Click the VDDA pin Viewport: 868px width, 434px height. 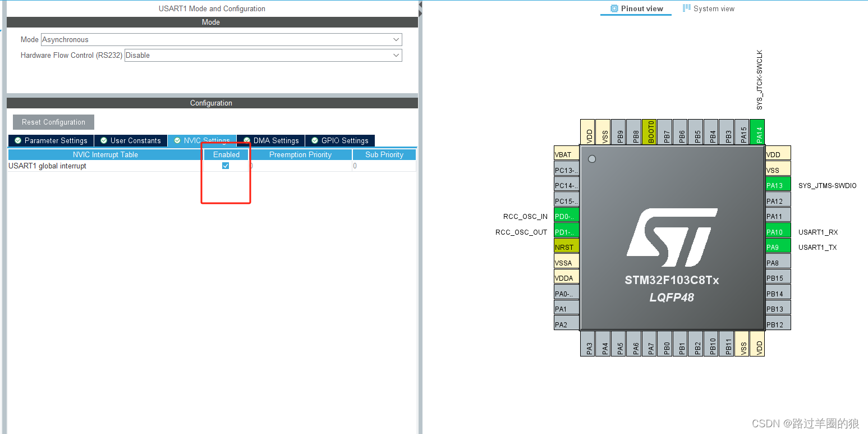point(566,278)
